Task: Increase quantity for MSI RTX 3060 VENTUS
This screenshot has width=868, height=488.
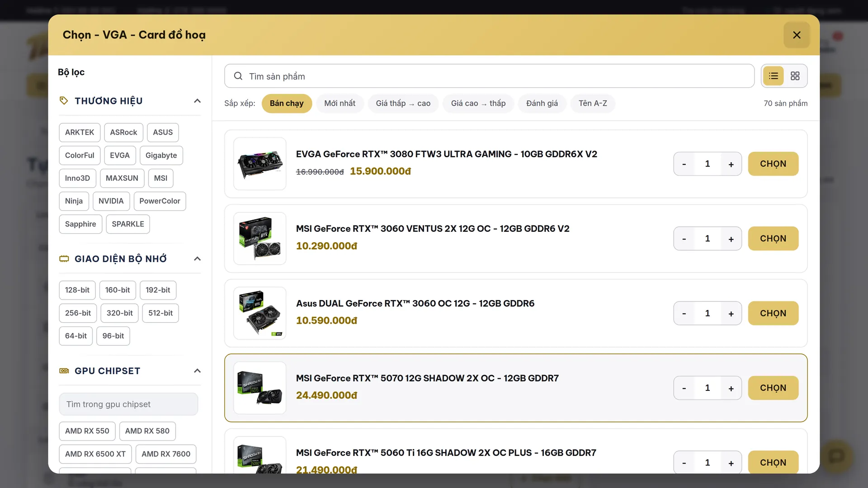Action: [x=731, y=239]
